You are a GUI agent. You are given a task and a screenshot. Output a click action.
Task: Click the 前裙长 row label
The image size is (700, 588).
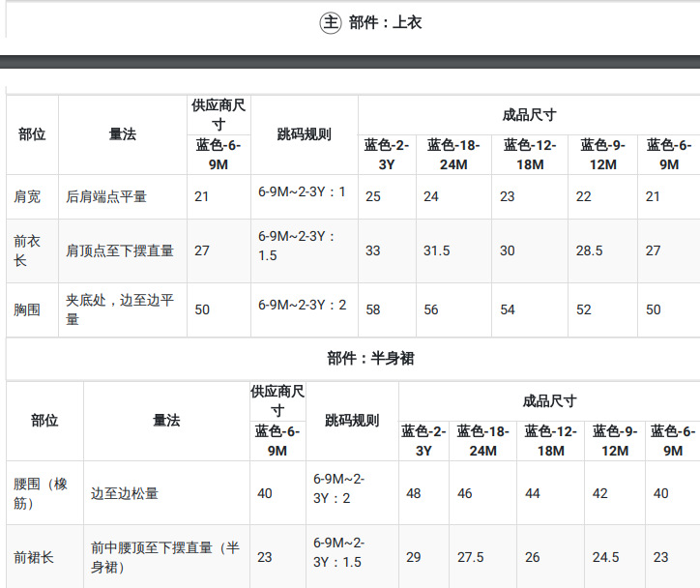click(34, 557)
